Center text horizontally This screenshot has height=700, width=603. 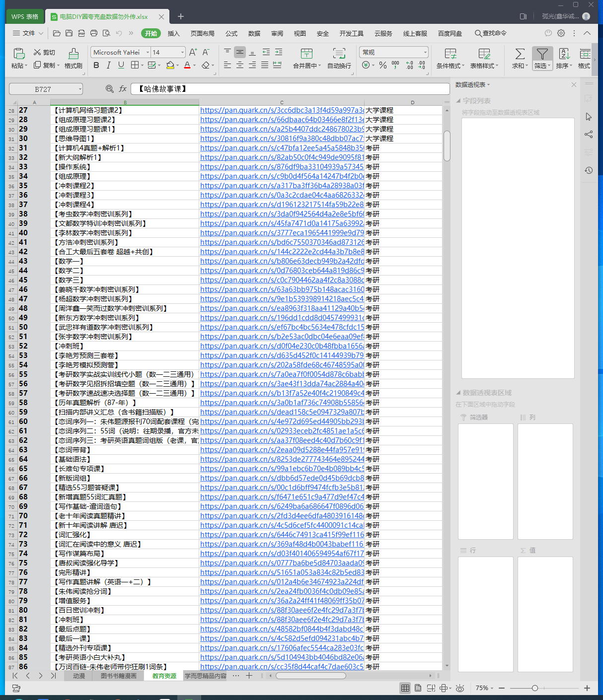pyautogui.click(x=240, y=65)
